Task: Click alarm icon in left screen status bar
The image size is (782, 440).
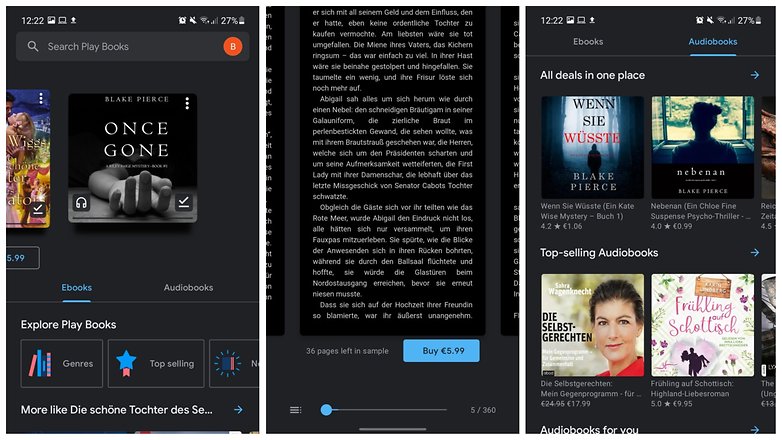Action: click(182, 20)
